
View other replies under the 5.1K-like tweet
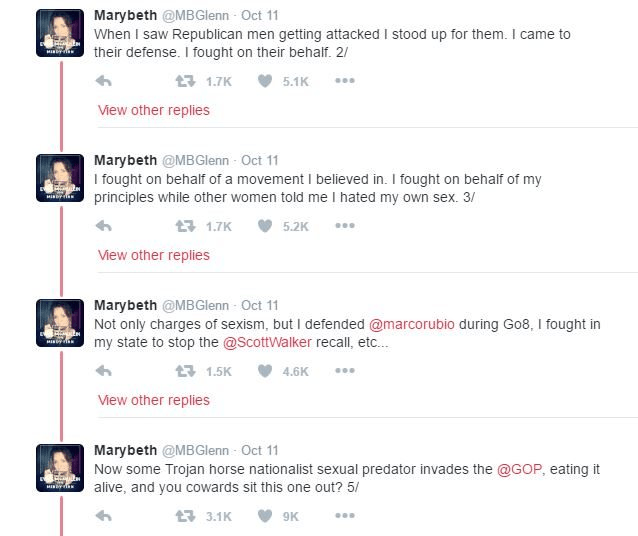tap(153, 110)
